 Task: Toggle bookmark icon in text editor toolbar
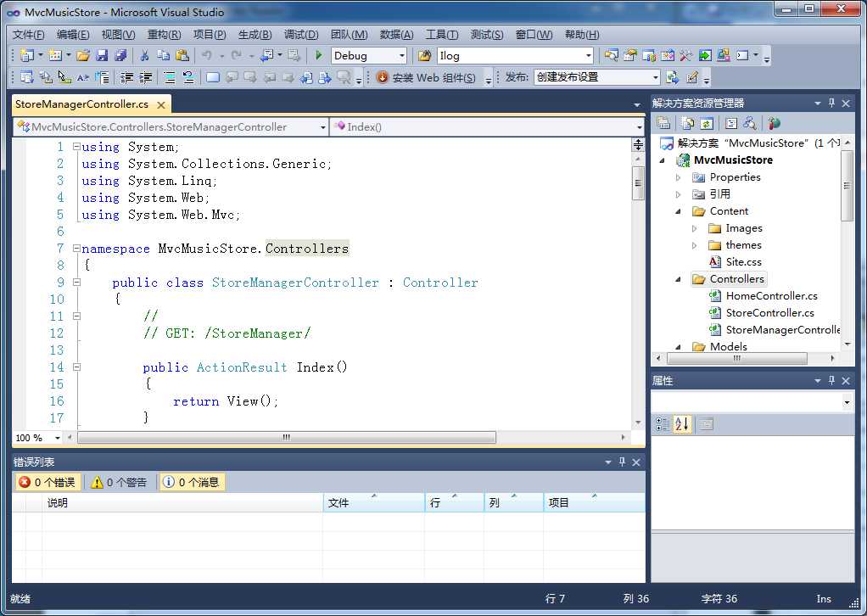213,77
